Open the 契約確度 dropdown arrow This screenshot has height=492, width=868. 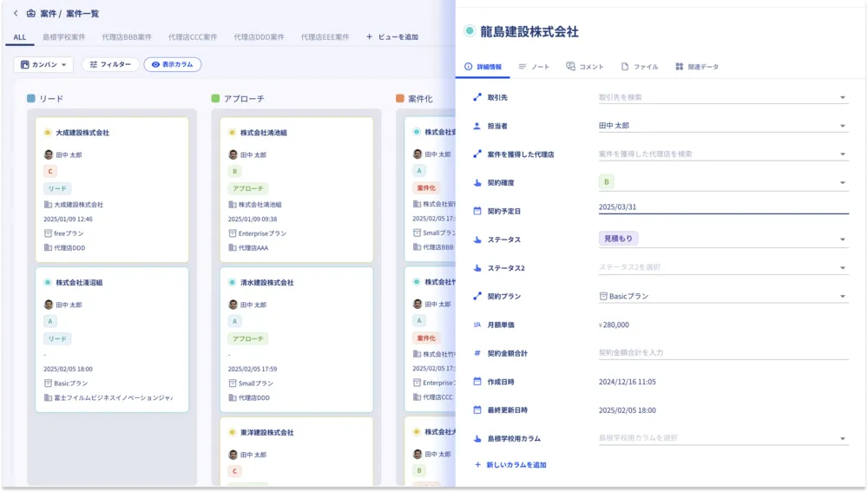[x=842, y=182]
